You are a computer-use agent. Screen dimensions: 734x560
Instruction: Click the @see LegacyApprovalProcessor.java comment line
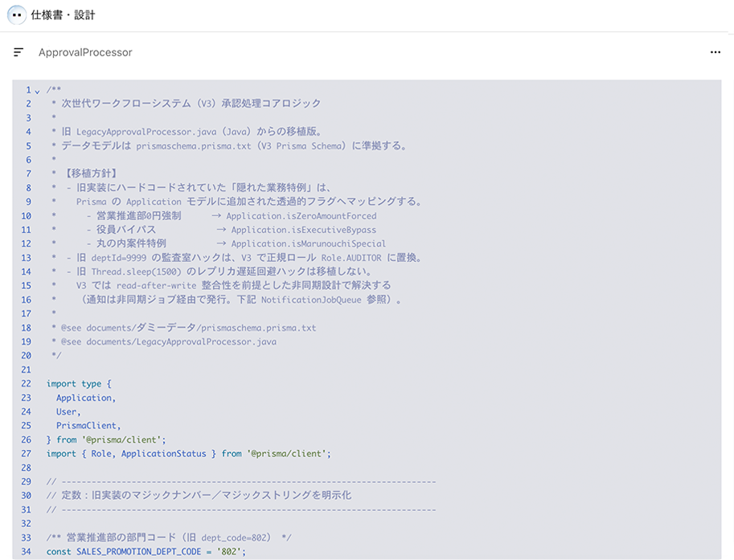coord(164,341)
